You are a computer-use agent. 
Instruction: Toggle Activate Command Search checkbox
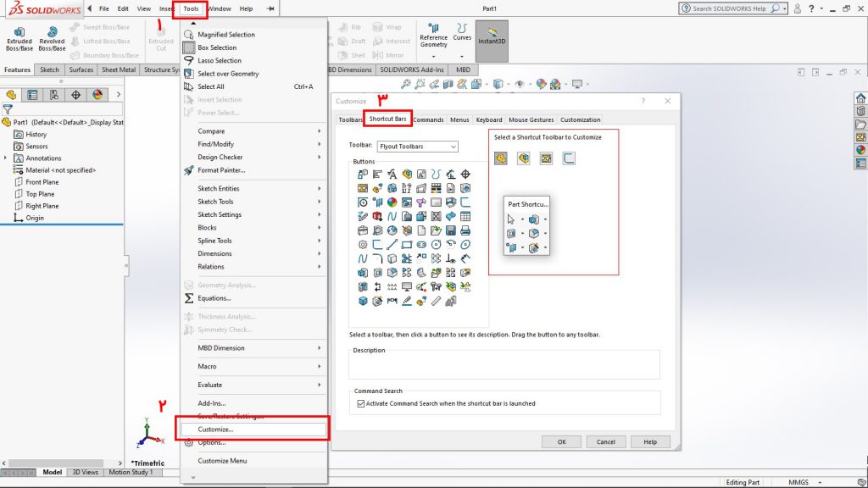click(x=361, y=404)
